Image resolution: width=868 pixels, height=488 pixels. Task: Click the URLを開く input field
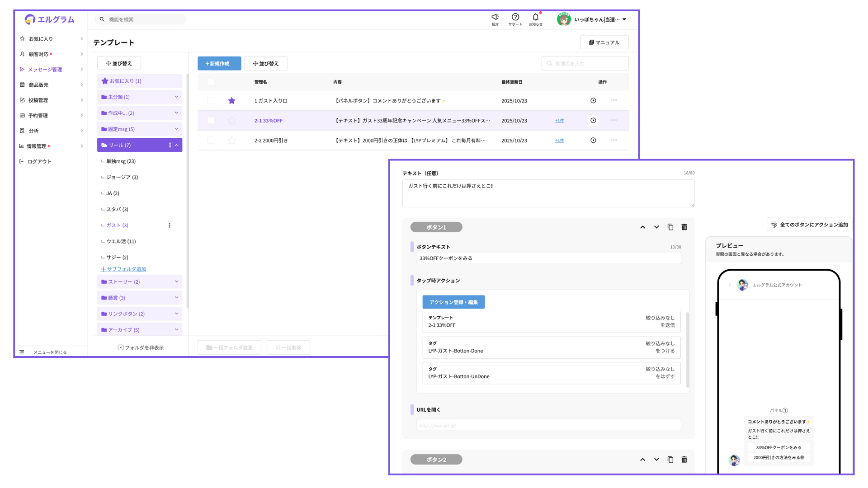coord(548,425)
